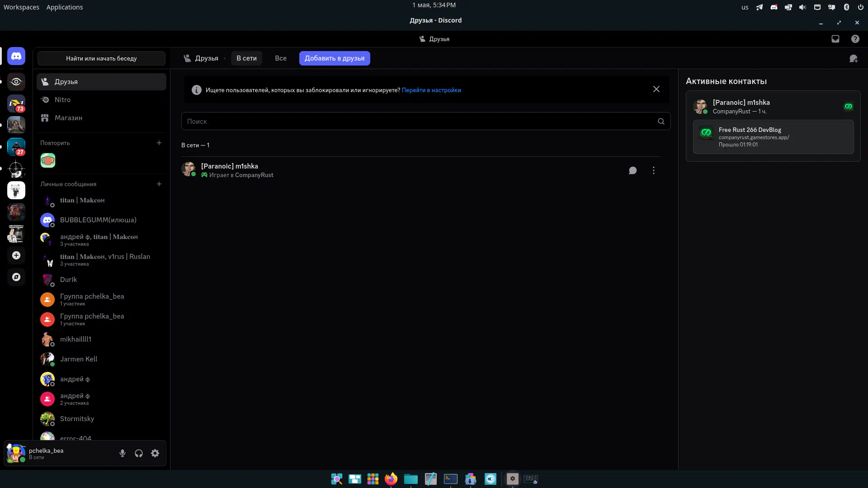Open the server with eye icon

point(16,82)
